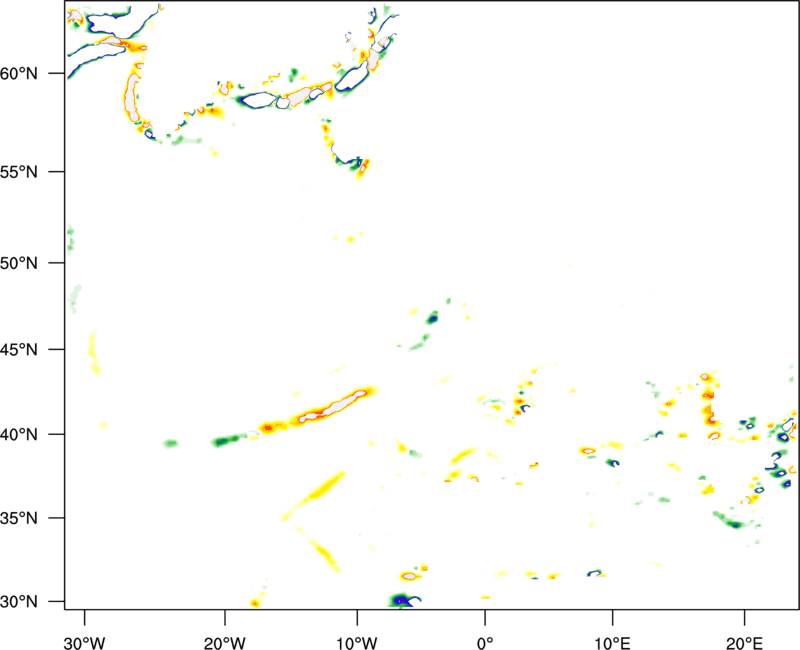The width and height of the screenshot is (800, 650).
Task: Click the 55°N latitude label
Action: (19, 171)
